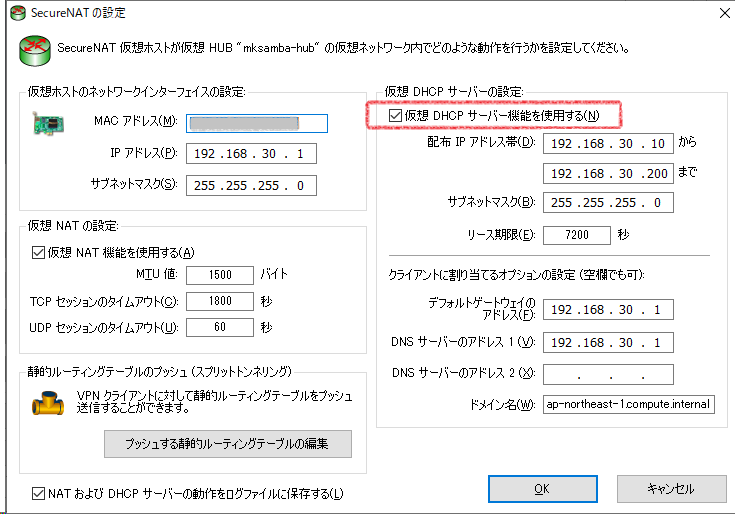Toggle saving NAT and DHCP logs checkbox
This screenshot has width=735, height=514.
point(38,493)
